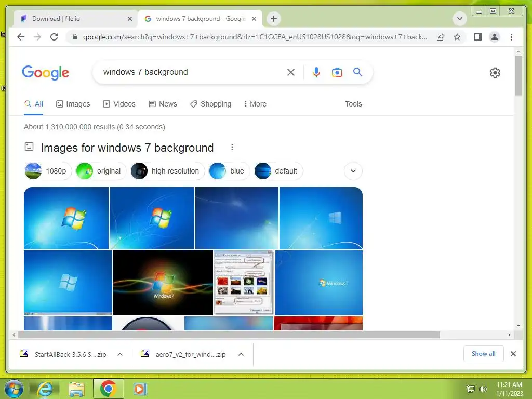Start voice search with microphone
This screenshot has height=399, width=532.
(x=316, y=72)
